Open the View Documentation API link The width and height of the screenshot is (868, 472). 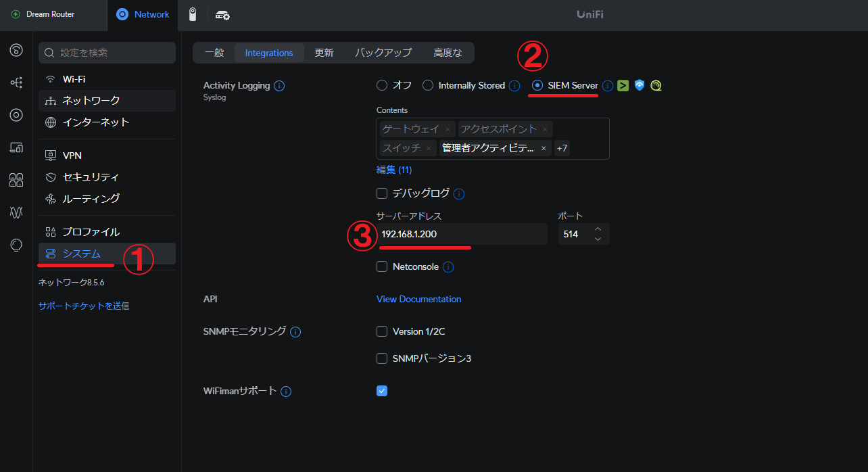pos(419,299)
